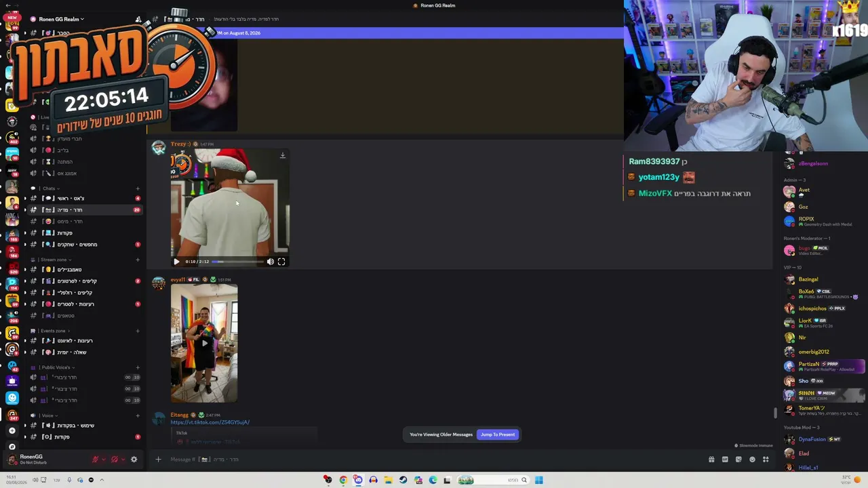Open the שאלה יומית channel
Screen dimensions: 868x488
[x=85, y=352]
